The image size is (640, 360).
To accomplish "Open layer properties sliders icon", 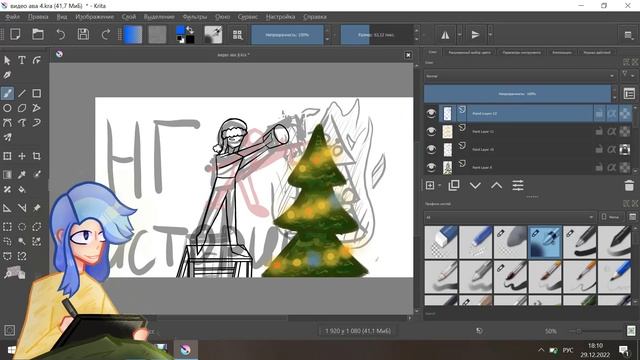I will pyautogui.click(x=518, y=186).
